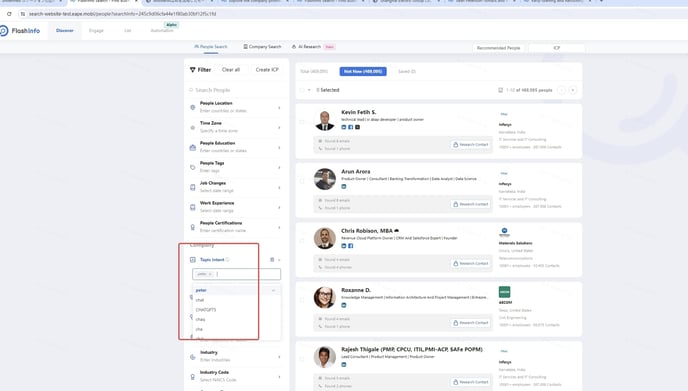
Task: Click the Create ICP button
Action: pyautogui.click(x=267, y=70)
